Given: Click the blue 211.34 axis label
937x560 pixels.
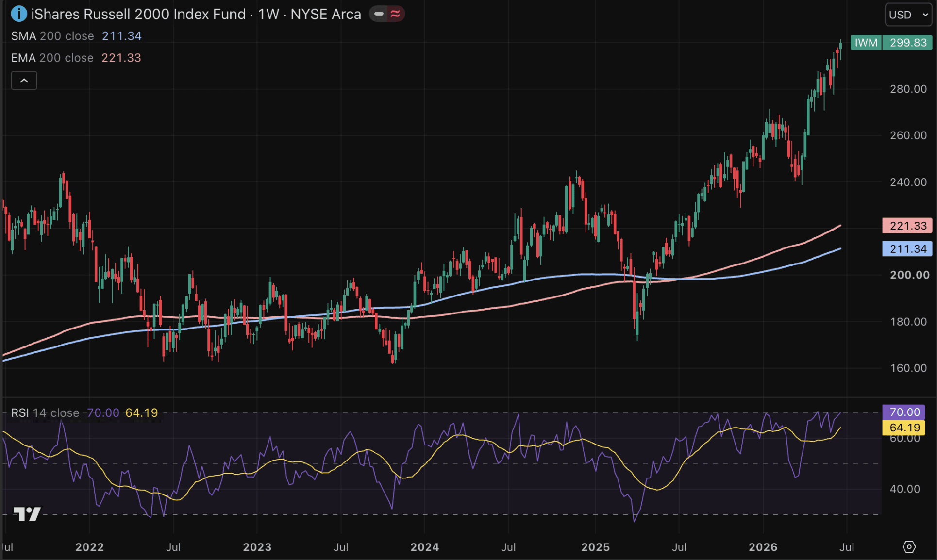Looking at the screenshot, I should (x=907, y=249).
